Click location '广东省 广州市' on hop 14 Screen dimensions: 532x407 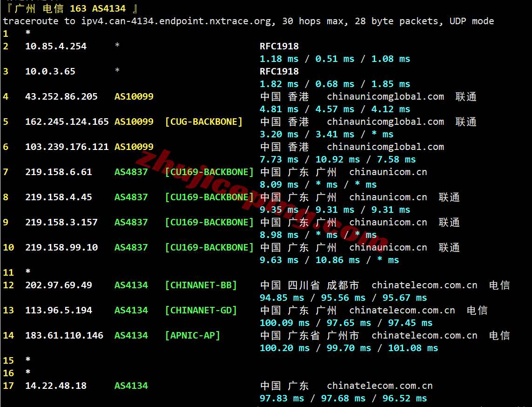pos(323,335)
